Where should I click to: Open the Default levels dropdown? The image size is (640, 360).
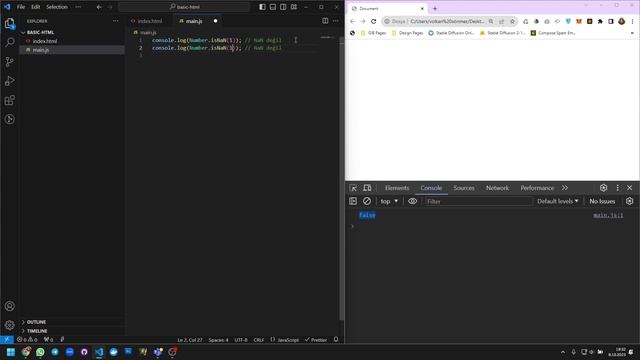(558, 201)
